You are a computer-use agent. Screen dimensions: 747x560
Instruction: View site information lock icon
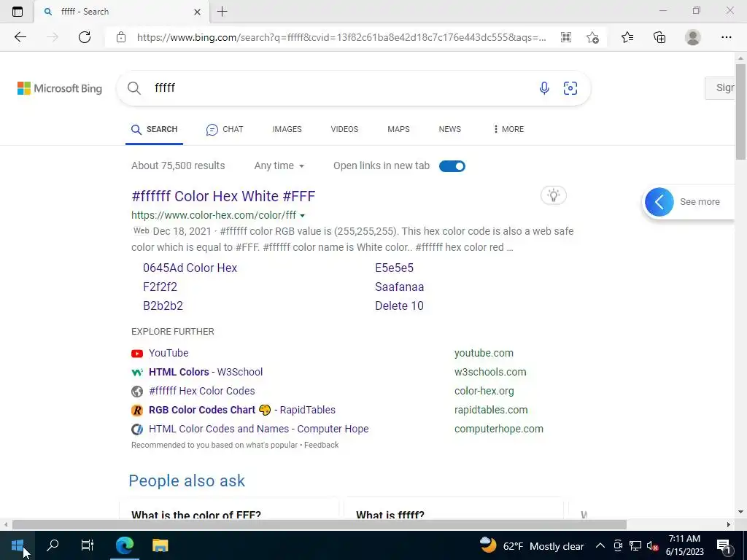click(x=121, y=37)
